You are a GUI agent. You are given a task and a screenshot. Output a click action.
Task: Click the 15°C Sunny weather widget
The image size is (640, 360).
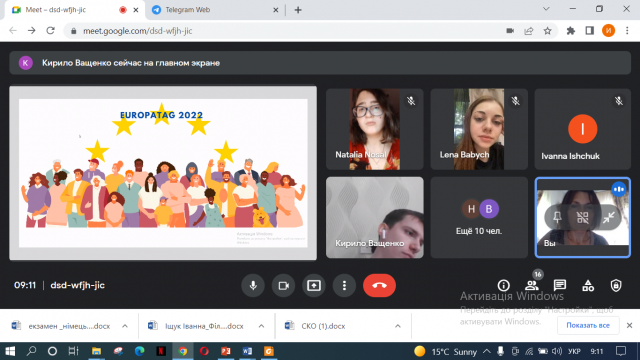(445, 351)
